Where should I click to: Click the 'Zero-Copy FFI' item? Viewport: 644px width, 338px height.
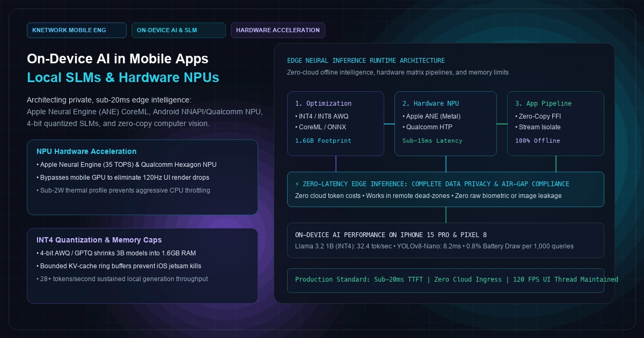click(538, 116)
